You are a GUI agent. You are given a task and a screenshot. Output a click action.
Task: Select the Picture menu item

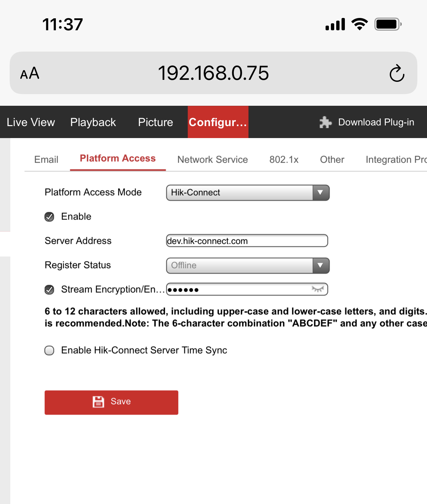click(x=155, y=122)
